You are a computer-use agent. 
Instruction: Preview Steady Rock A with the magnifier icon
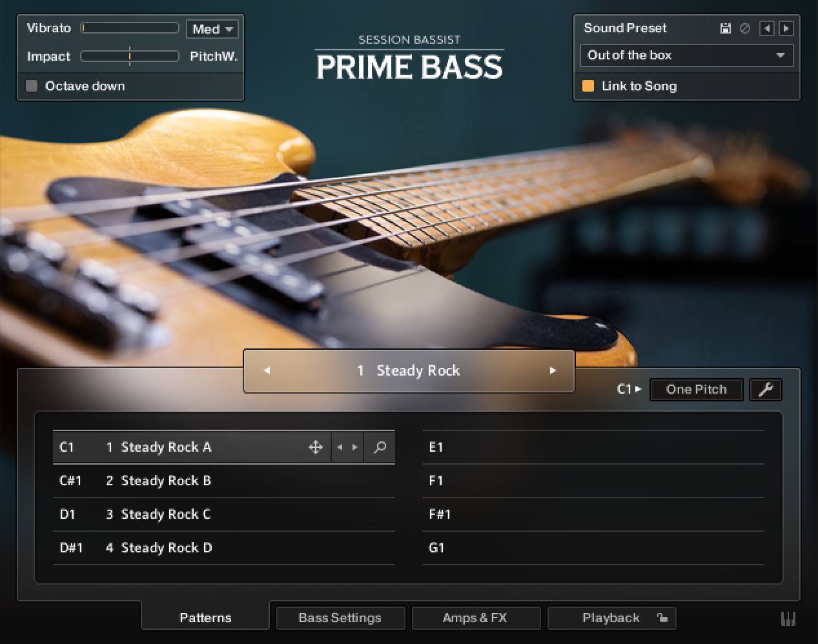coord(380,447)
